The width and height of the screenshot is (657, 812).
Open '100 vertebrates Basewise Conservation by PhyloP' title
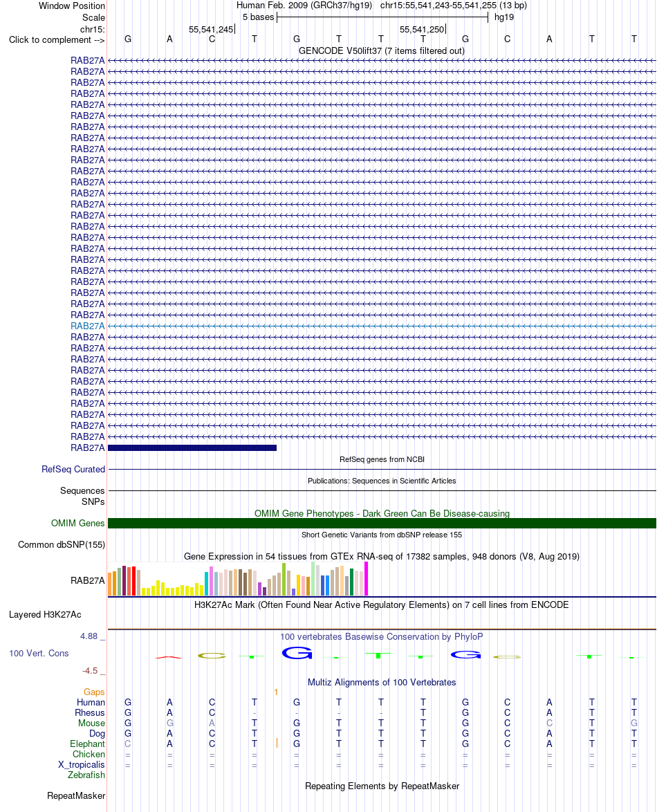click(382, 637)
